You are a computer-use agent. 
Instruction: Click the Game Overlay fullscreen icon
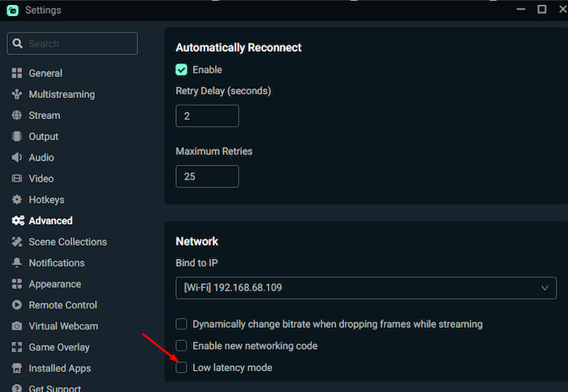pyautogui.click(x=17, y=347)
